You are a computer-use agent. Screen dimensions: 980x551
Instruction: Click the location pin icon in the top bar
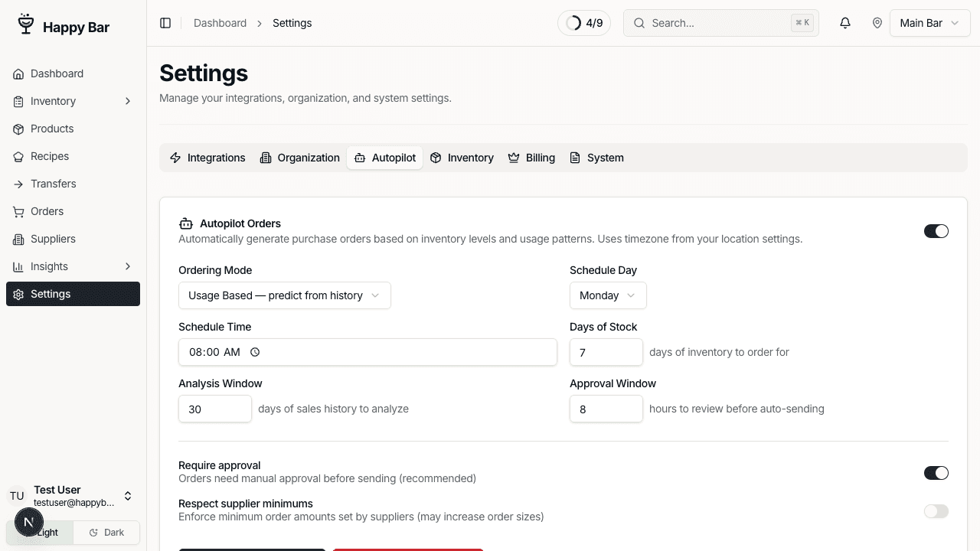(x=877, y=23)
